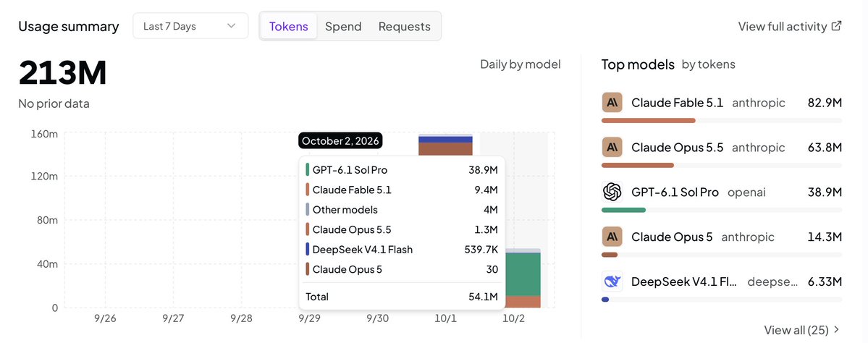Click the orange base segment of 10/2 bar

(522, 302)
